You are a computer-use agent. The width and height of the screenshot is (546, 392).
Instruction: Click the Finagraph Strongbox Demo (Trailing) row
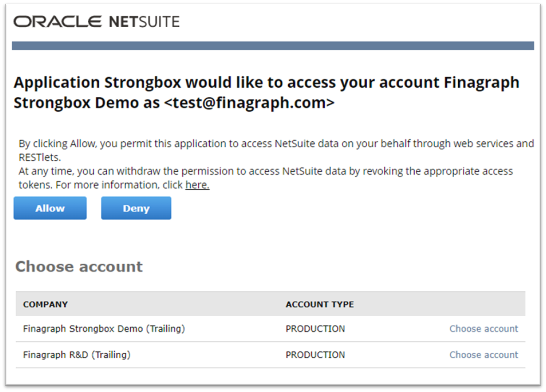tap(271, 329)
